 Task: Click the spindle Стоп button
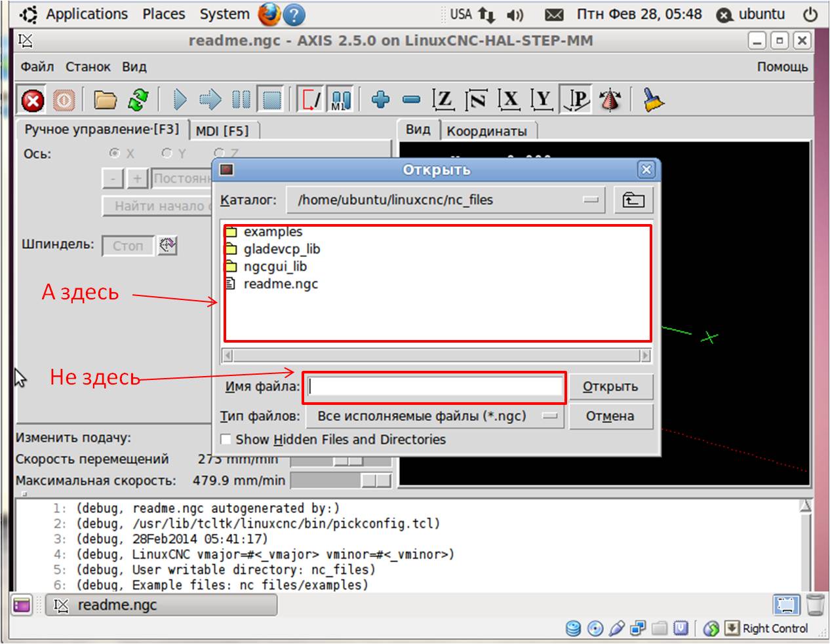click(x=128, y=246)
